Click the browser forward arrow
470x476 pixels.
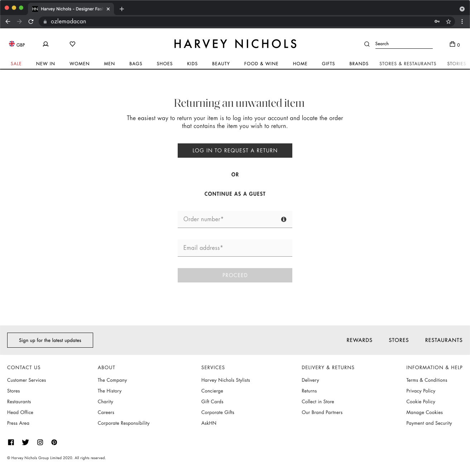pyautogui.click(x=19, y=22)
